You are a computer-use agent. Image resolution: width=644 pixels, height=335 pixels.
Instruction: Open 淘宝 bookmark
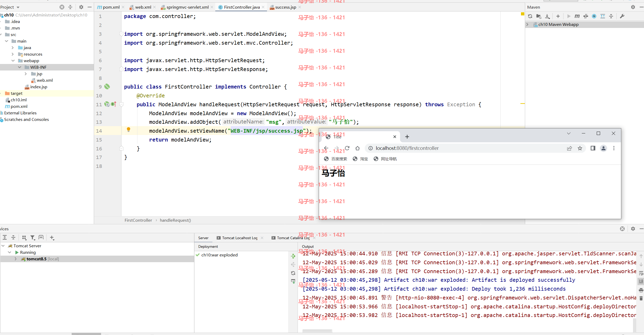(360, 159)
